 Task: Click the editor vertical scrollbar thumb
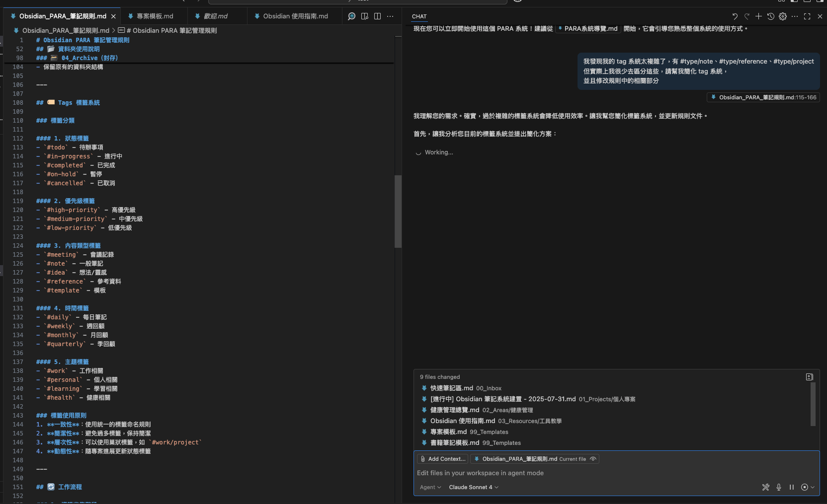pos(398,211)
